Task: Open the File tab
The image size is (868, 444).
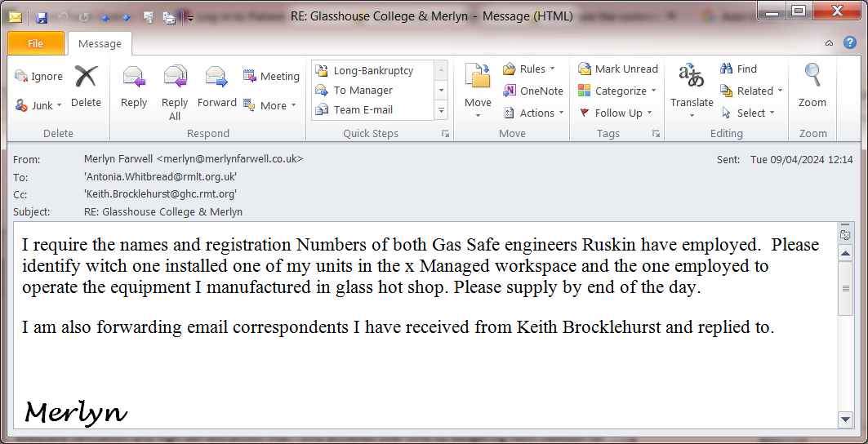Action: point(35,43)
